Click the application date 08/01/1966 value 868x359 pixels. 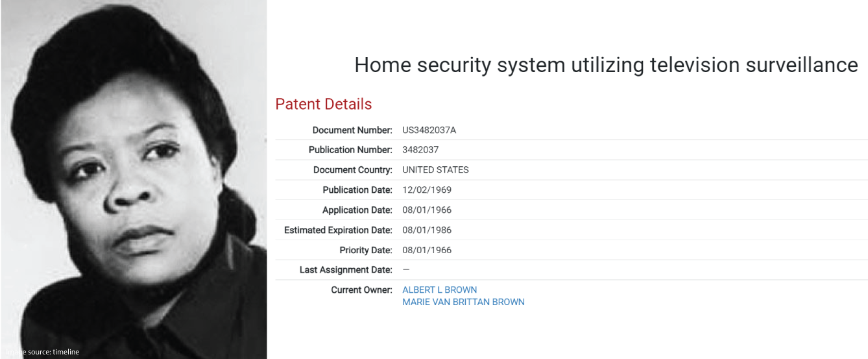(427, 210)
